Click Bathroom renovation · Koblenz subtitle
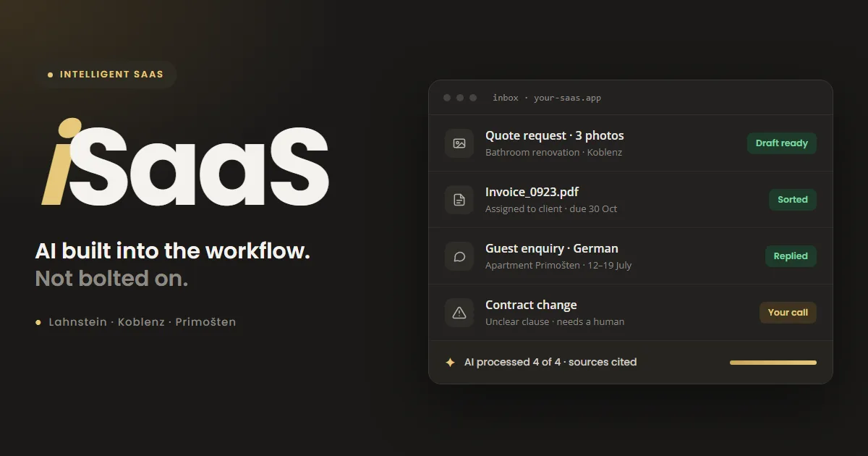Image resolution: width=868 pixels, height=456 pixels. coord(553,153)
